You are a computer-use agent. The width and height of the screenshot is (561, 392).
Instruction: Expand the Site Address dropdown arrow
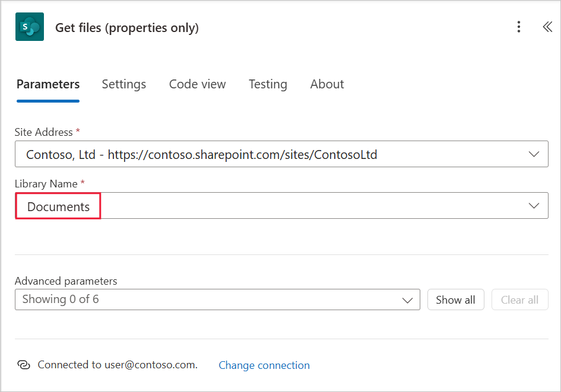point(534,154)
